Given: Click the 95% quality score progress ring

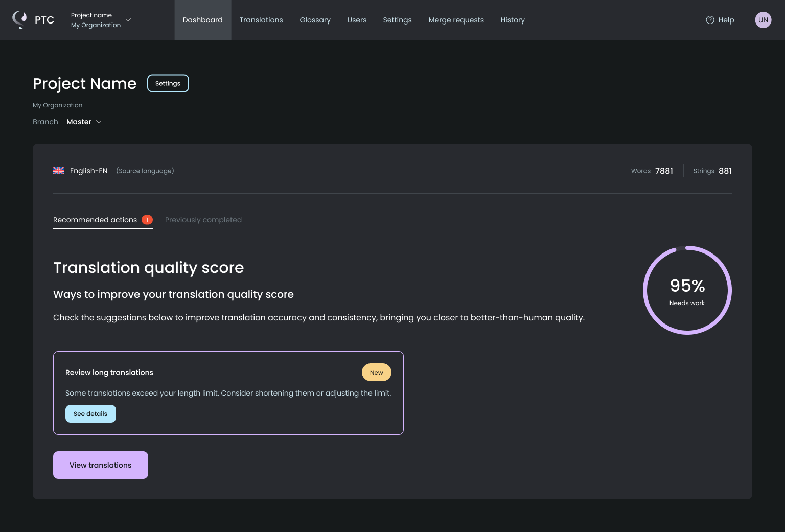Looking at the screenshot, I should pyautogui.click(x=687, y=290).
